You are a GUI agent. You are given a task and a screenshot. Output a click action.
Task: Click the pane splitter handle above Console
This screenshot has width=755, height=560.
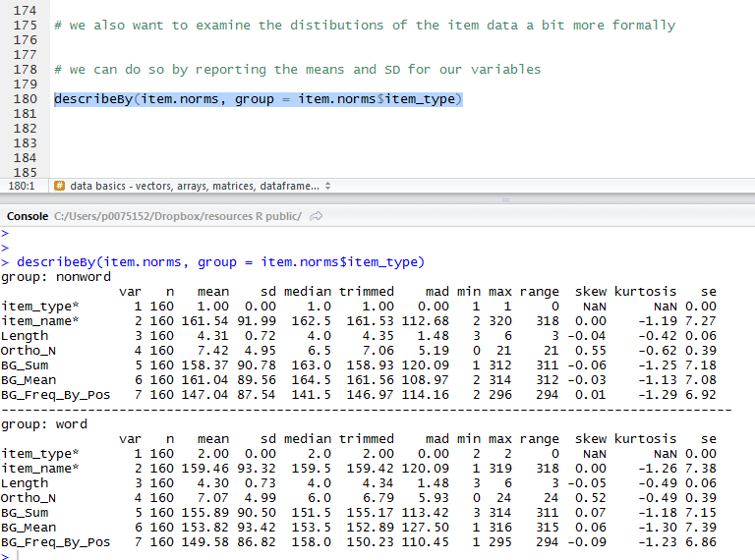tap(507, 199)
